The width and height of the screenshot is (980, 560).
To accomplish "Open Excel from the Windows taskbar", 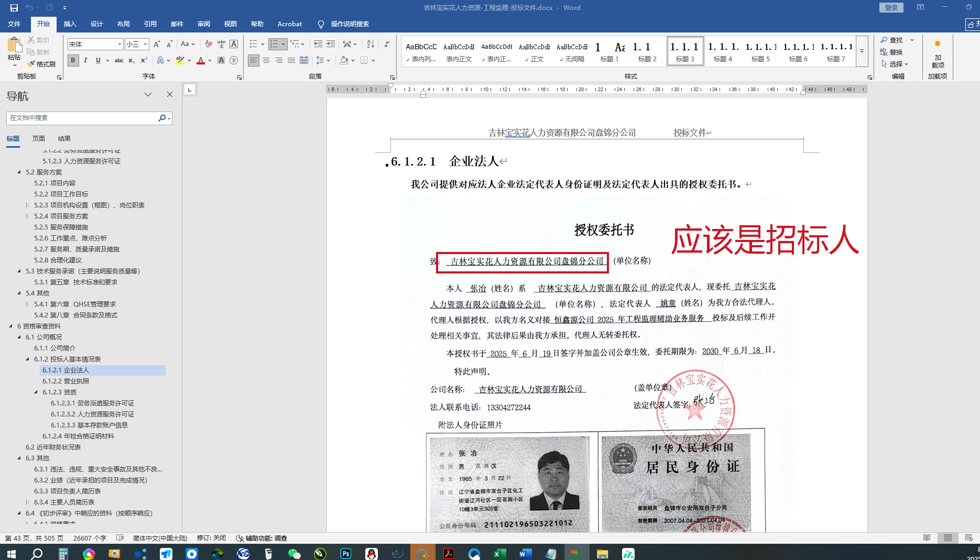I will point(499,553).
